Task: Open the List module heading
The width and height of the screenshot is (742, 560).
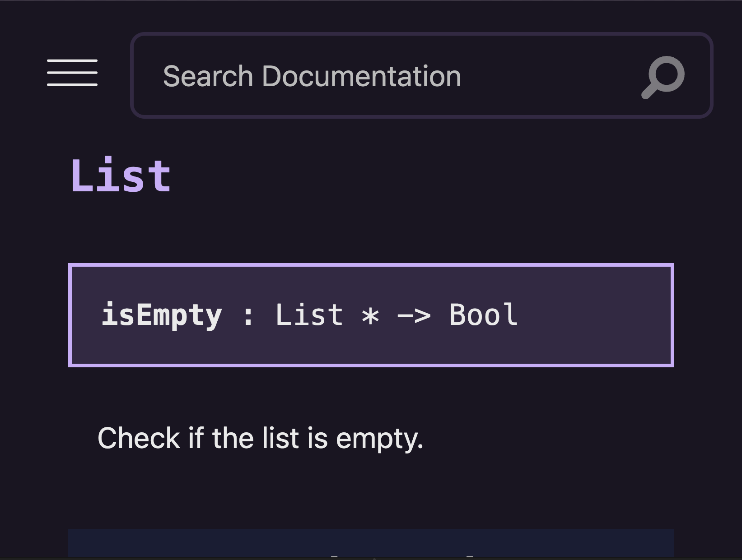Action: [121, 176]
